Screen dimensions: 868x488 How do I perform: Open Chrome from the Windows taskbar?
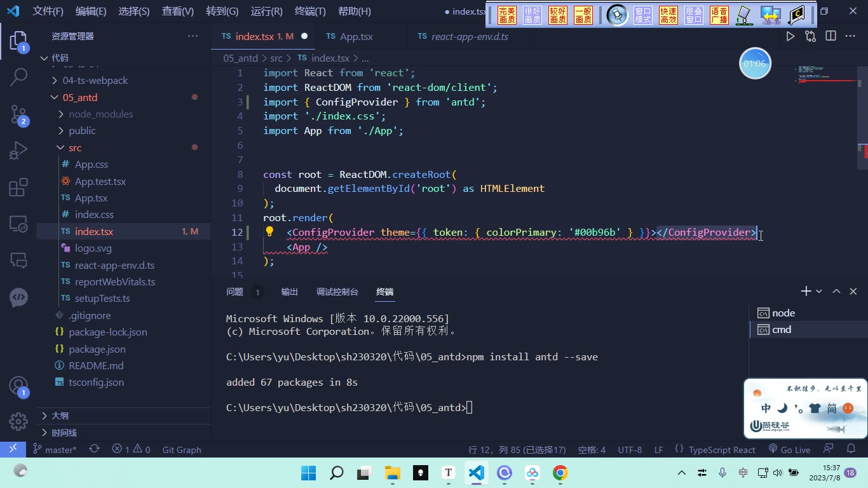coord(560,473)
